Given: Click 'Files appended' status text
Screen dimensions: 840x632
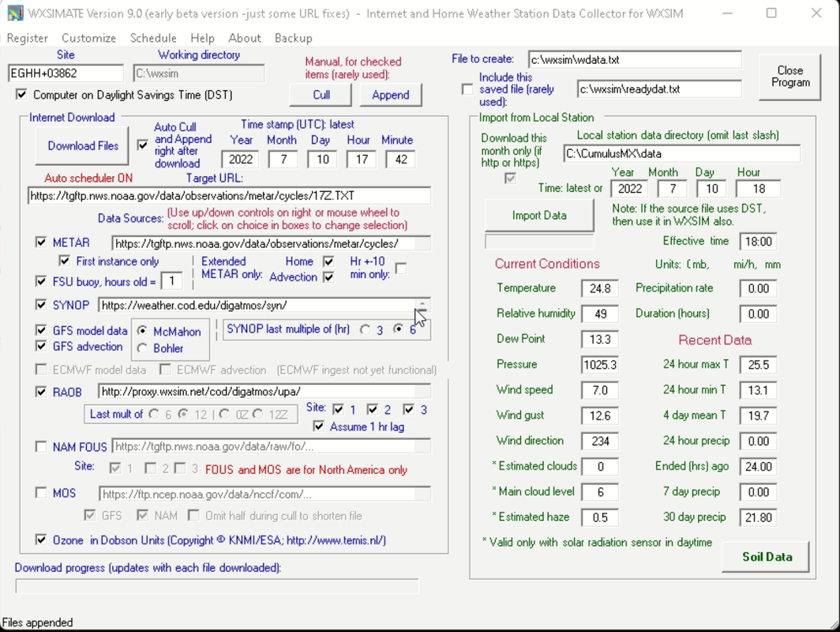Looking at the screenshot, I should coord(38,623).
